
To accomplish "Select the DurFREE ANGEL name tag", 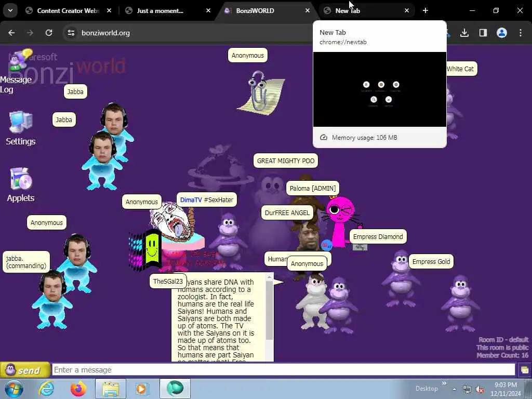I will (287, 212).
